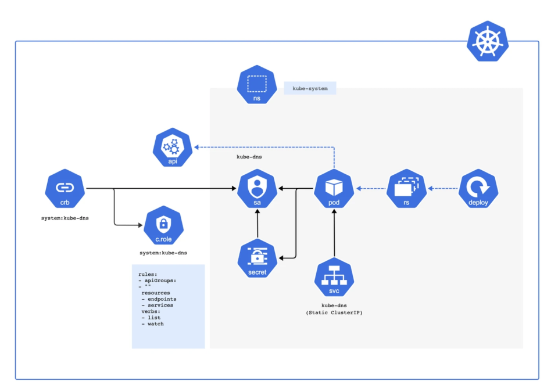Click the kube-dns label above sa
Screen dimensions: 558x392
point(248,157)
